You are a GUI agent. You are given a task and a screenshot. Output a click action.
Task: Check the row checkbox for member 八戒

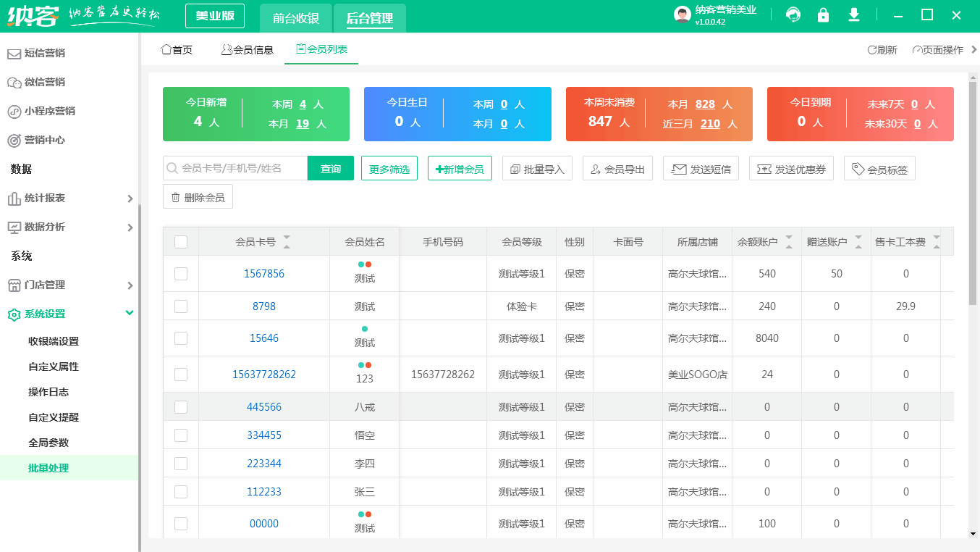click(181, 406)
